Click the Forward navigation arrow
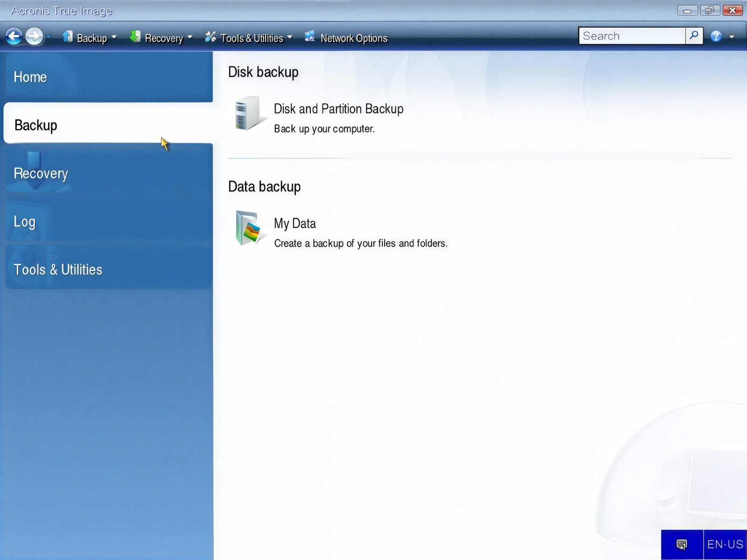 tap(34, 36)
